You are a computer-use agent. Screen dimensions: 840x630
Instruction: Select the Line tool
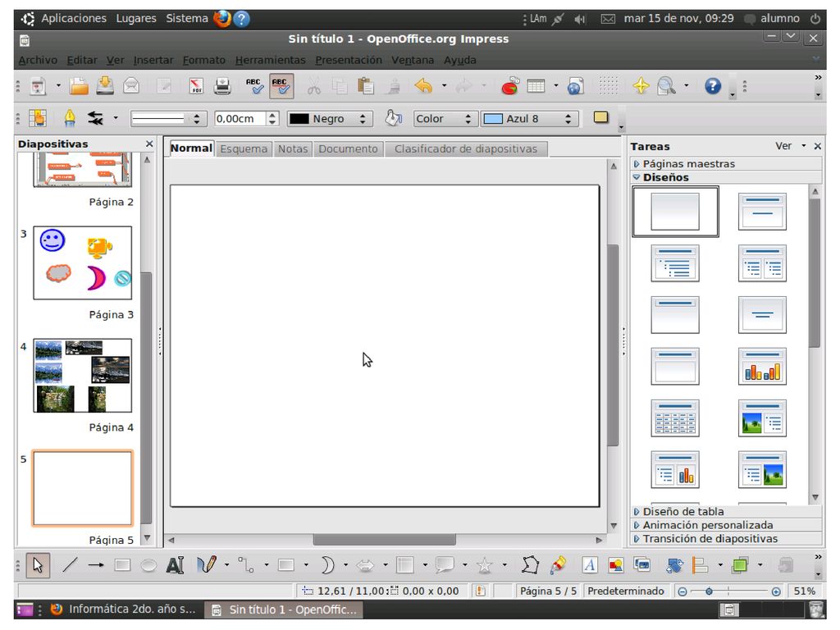coord(71,565)
